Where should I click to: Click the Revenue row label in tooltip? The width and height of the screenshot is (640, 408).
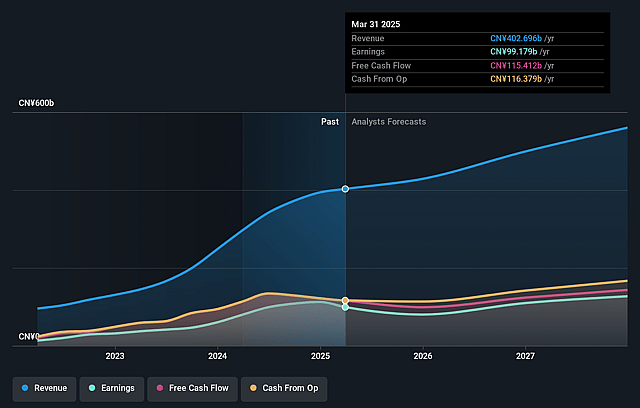368,38
